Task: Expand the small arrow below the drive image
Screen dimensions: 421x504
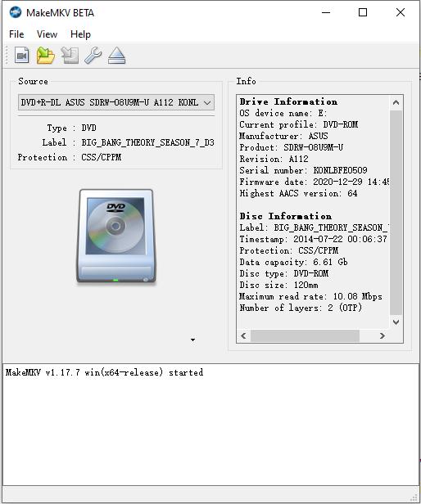Action: pyautogui.click(x=192, y=340)
